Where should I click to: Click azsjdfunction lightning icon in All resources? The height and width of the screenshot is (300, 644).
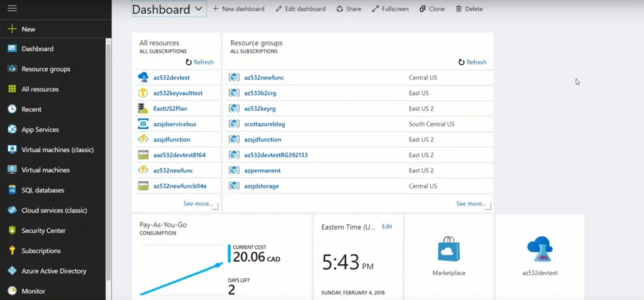pyautogui.click(x=143, y=140)
